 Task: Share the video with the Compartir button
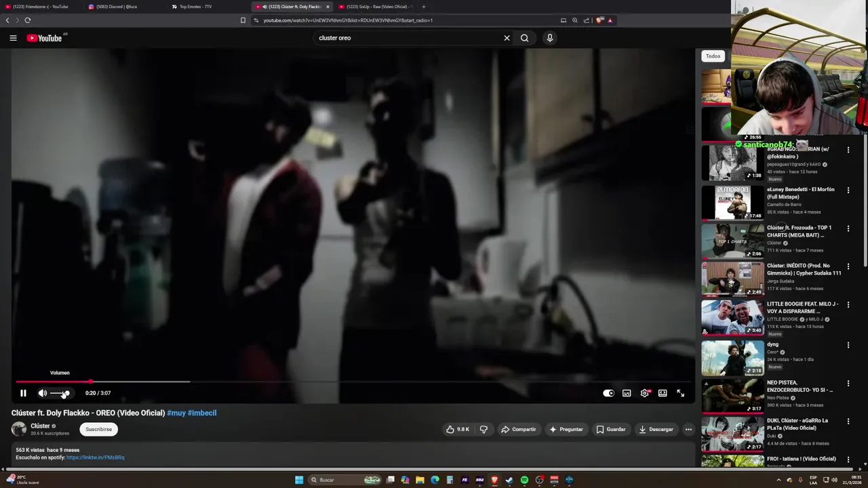click(519, 429)
